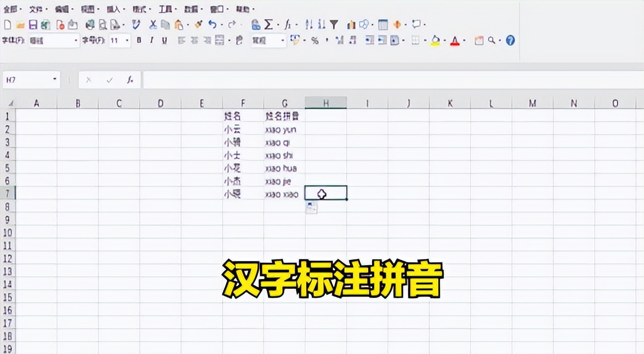Click the Freeze panes table icon

tap(383, 24)
